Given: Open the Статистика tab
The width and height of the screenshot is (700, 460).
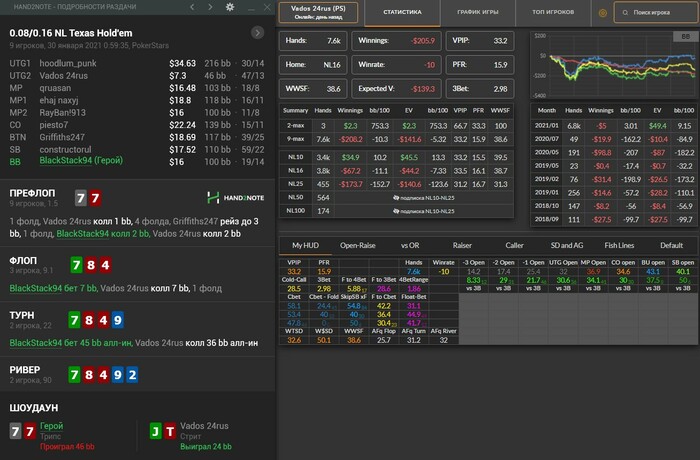Looking at the screenshot, I should (x=402, y=13).
